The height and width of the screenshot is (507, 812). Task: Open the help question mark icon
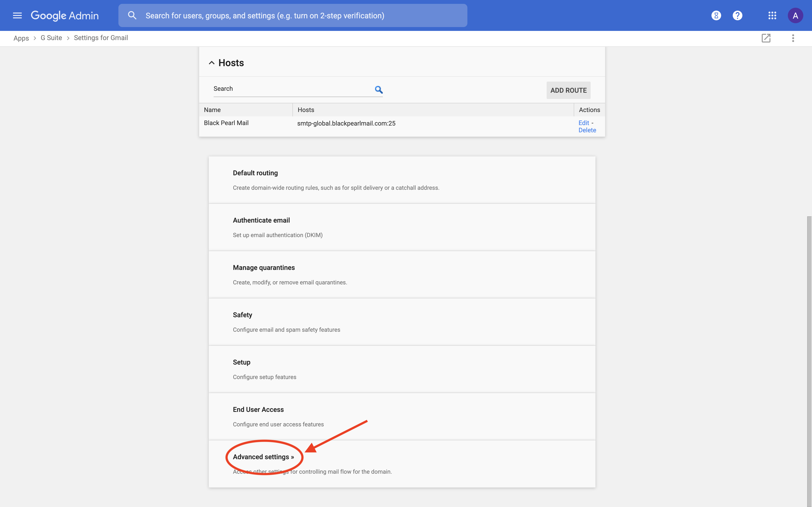point(737,15)
